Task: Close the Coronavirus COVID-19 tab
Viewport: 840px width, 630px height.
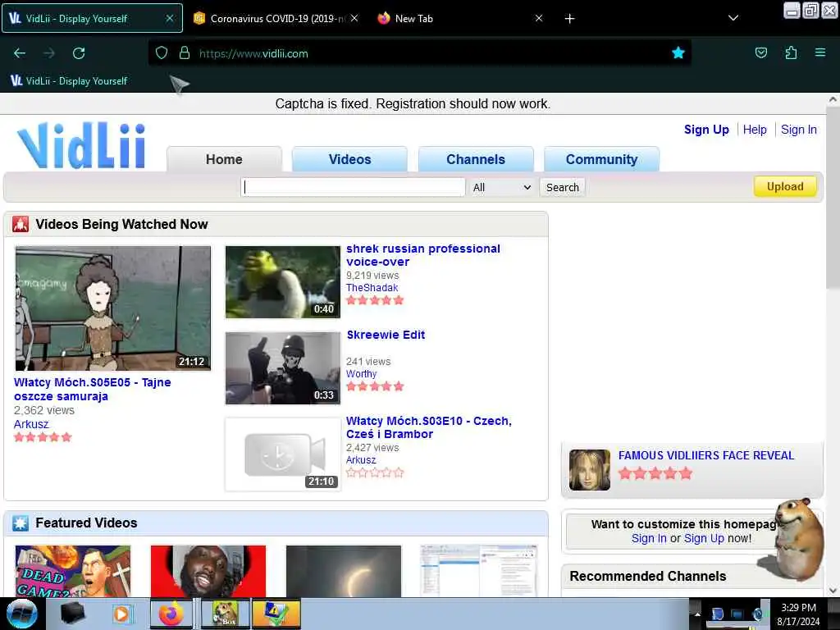Action: point(354,18)
